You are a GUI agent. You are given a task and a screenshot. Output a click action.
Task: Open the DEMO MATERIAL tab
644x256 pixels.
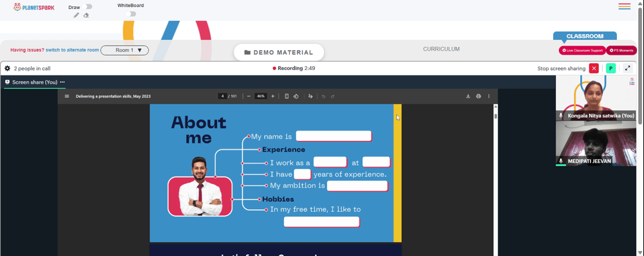(279, 53)
